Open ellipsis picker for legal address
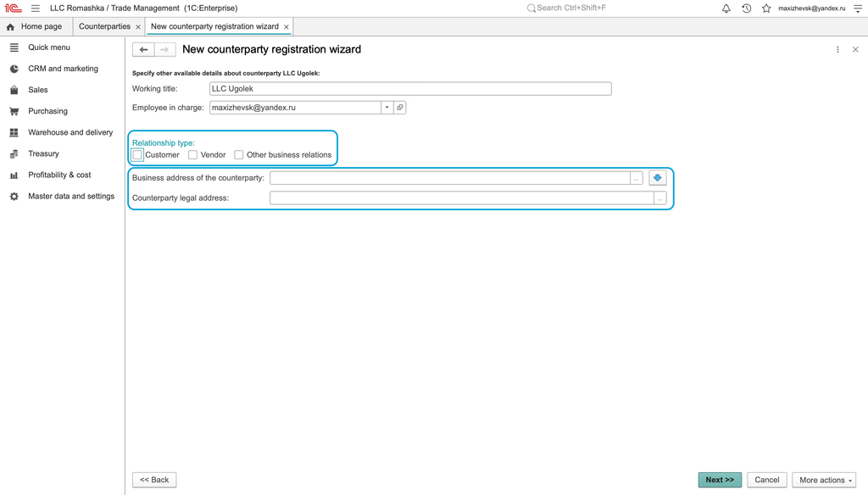 [x=659, y=198]
